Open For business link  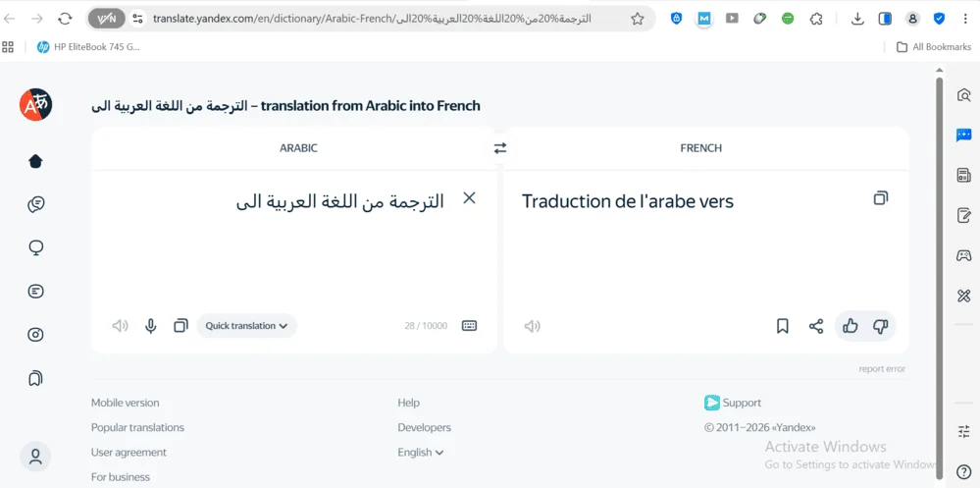pos(121,477)
